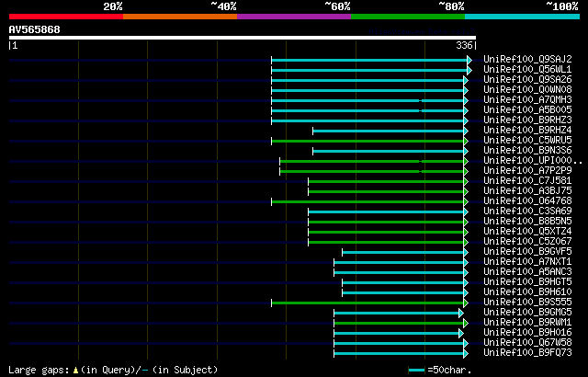Click the purple ~60% identity legend segment
Screen dimensions: 588x377
pos(294,17)
